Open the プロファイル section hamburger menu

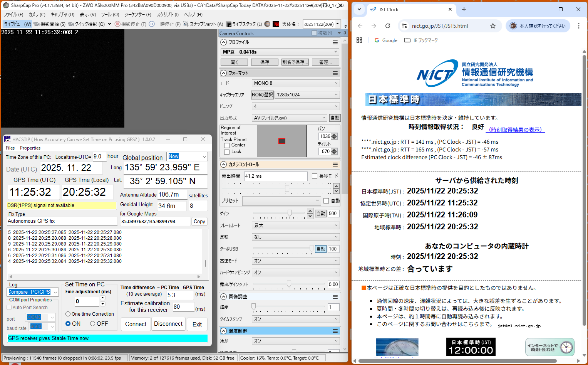coord(335,42)
